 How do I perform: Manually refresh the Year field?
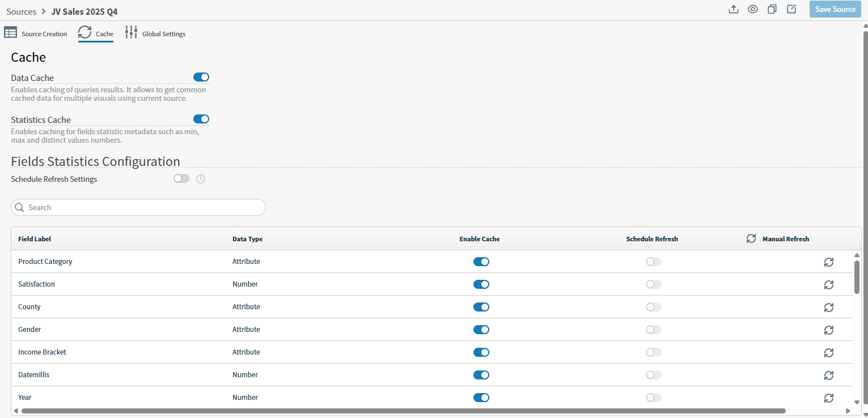829,398
